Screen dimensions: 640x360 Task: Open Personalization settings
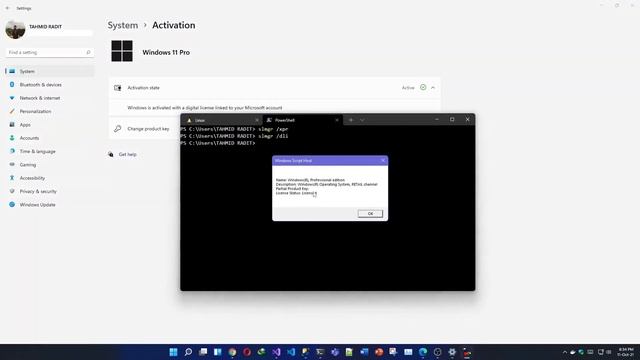(x=36, y=111)
